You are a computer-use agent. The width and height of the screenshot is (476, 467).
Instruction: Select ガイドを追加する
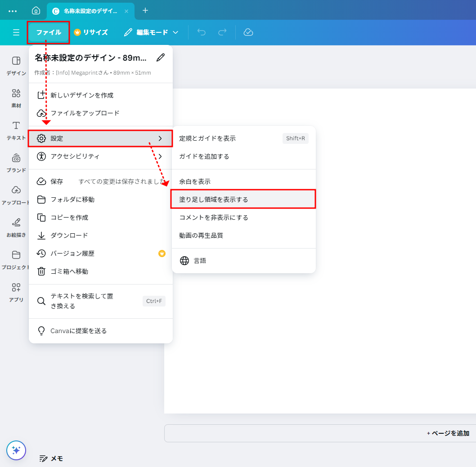[x=244, y=156]
